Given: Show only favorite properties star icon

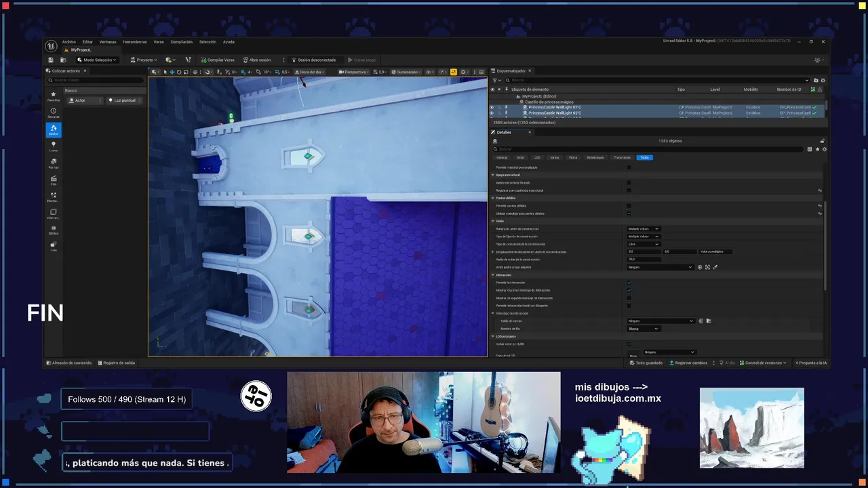Looking at the screenshot, I should coord(817,149).
